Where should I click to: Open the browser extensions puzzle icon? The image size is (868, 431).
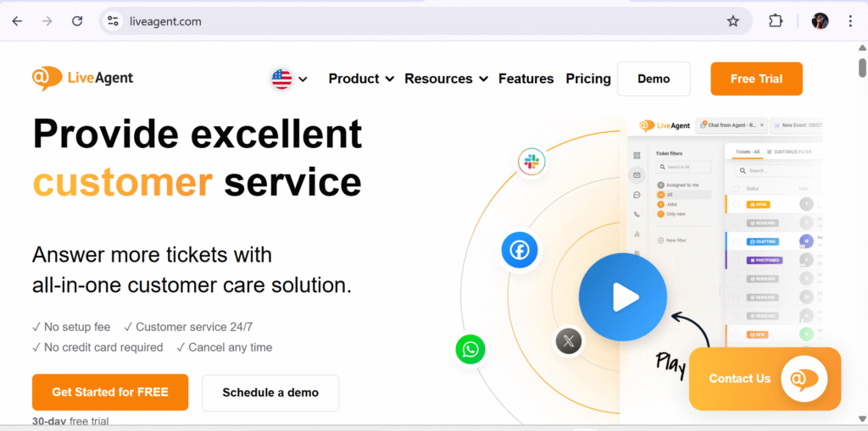[x=775, y=21]
